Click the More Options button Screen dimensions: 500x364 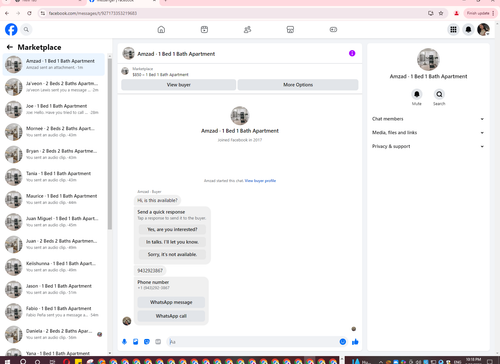(x=298, y=85)
